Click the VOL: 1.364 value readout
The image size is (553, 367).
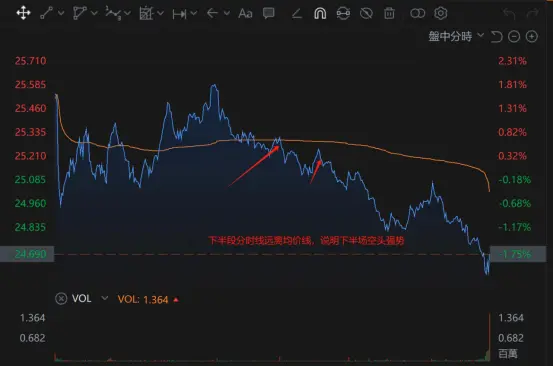point(143,300)
